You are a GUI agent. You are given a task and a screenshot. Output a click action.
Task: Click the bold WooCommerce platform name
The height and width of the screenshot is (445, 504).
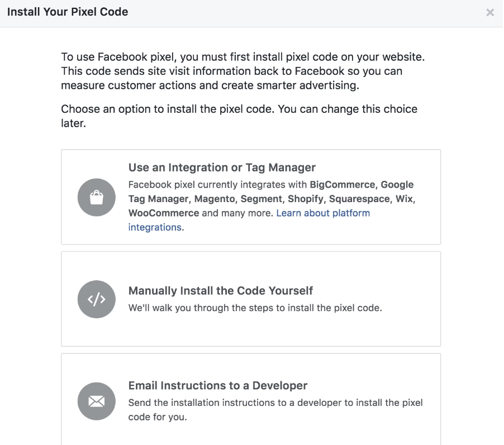pyautogui.click(x=164, y=213)
